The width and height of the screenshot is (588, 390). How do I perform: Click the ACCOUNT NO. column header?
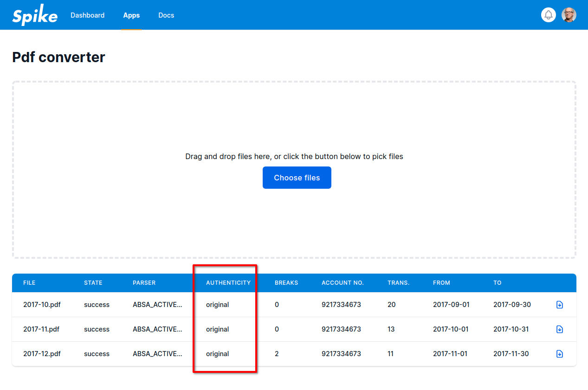(342, 283)
